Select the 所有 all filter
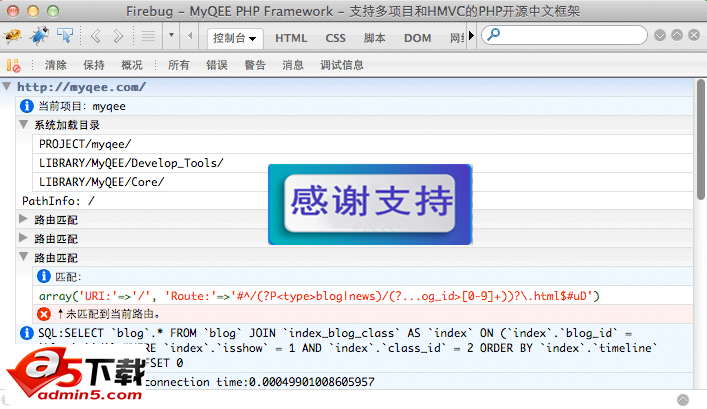The height and width of the screenshot is (409, 707). coord(179,65)
